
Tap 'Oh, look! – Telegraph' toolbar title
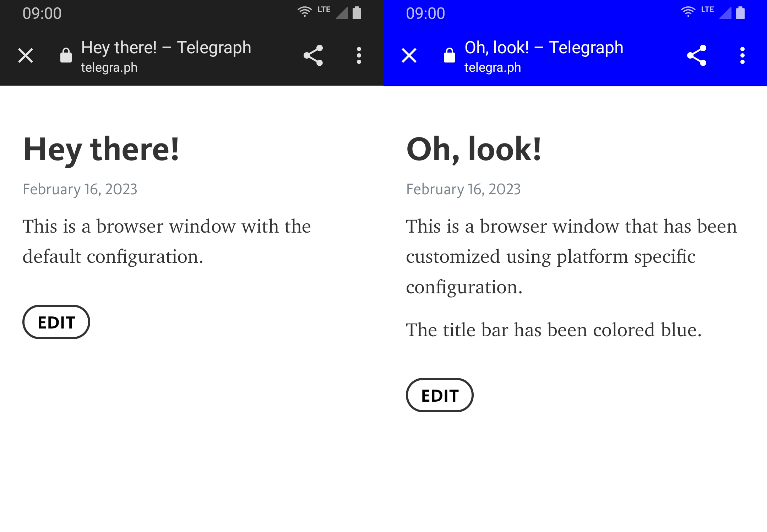point(544,48)
